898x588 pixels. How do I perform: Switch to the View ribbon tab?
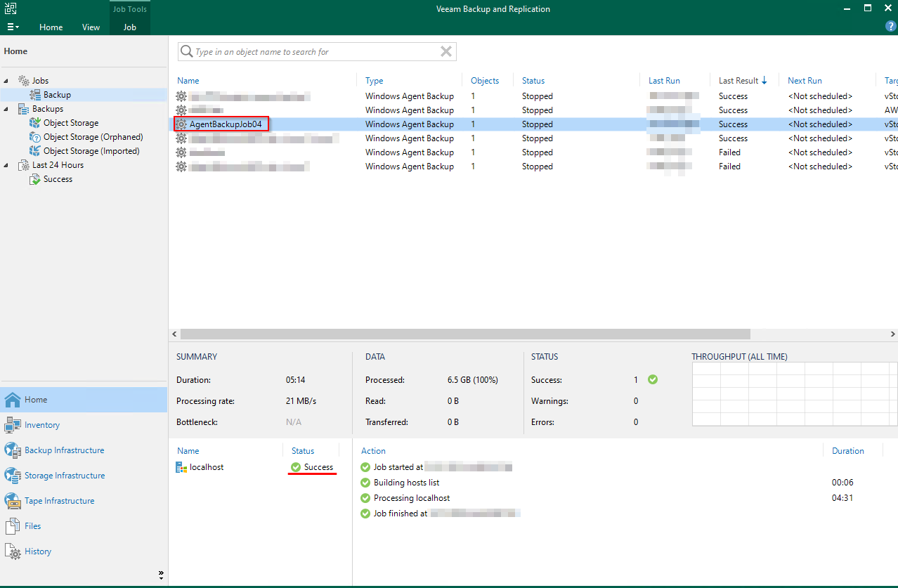point(91,27)
